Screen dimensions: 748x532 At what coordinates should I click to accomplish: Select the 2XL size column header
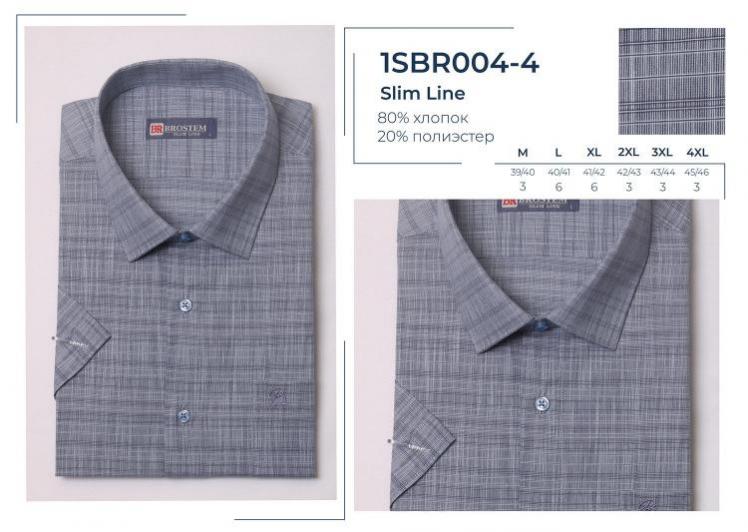coord(628,152)
